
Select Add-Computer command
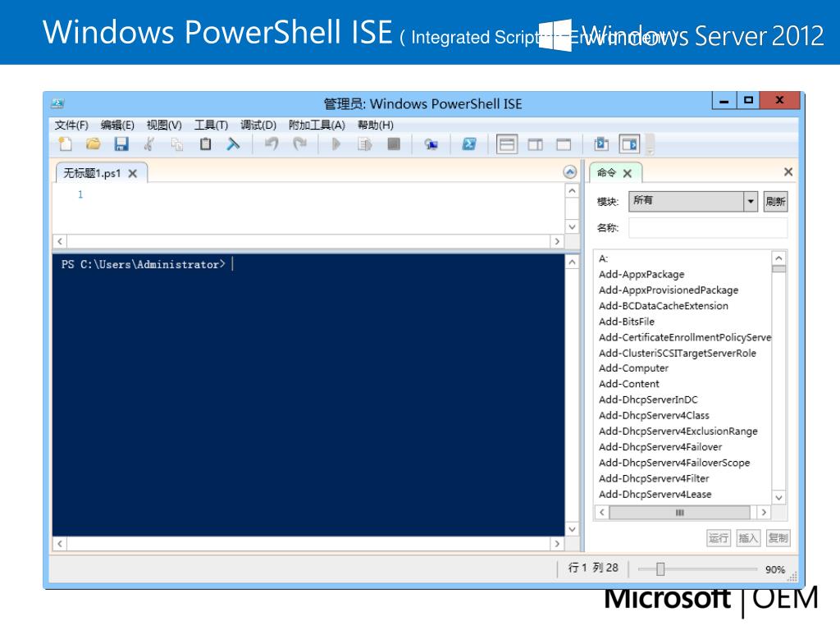tap(633, 368)
